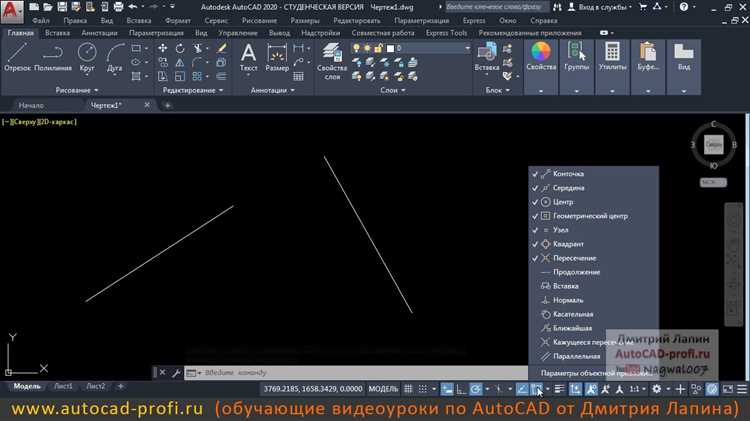Image resolution: width=750 pixels, height=421 pixels.
Task: Toggle the Центр object snap
Action: (593, 202)
